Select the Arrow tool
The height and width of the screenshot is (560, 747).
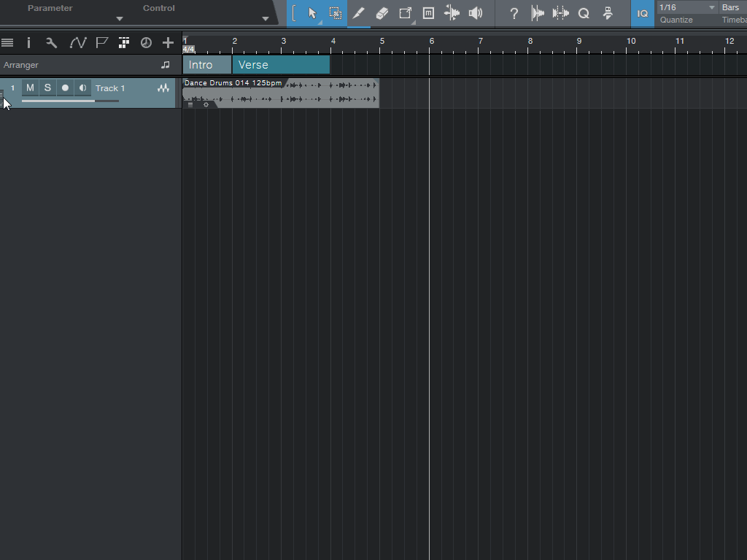coord(312,13)
